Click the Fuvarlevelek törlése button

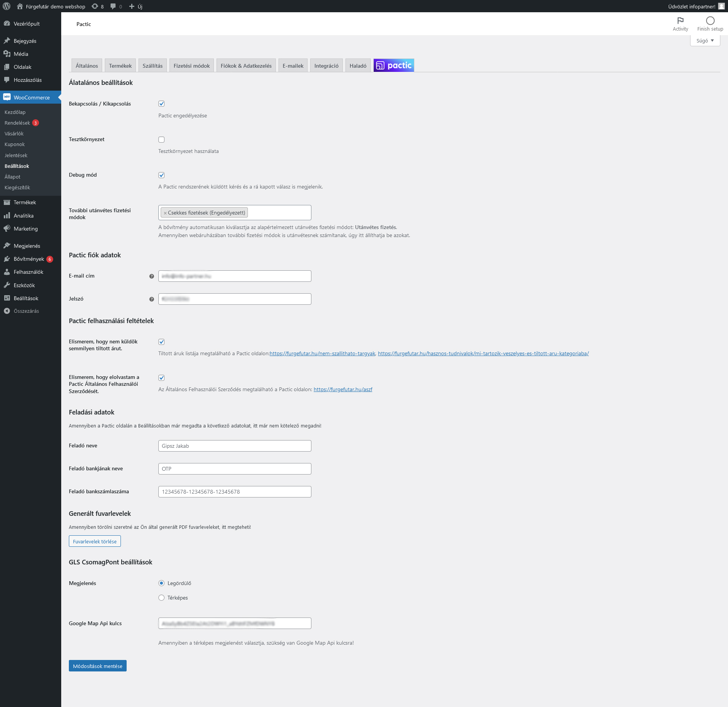click(x=95, y=541)
